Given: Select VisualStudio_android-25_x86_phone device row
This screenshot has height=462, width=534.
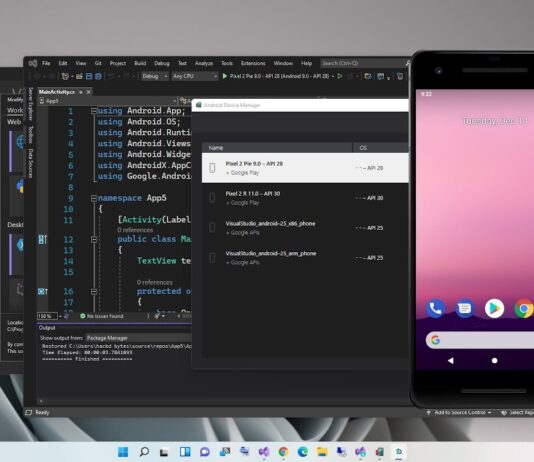Looking at the screenshot, I should pyautogui.click(x=305, y=228).
